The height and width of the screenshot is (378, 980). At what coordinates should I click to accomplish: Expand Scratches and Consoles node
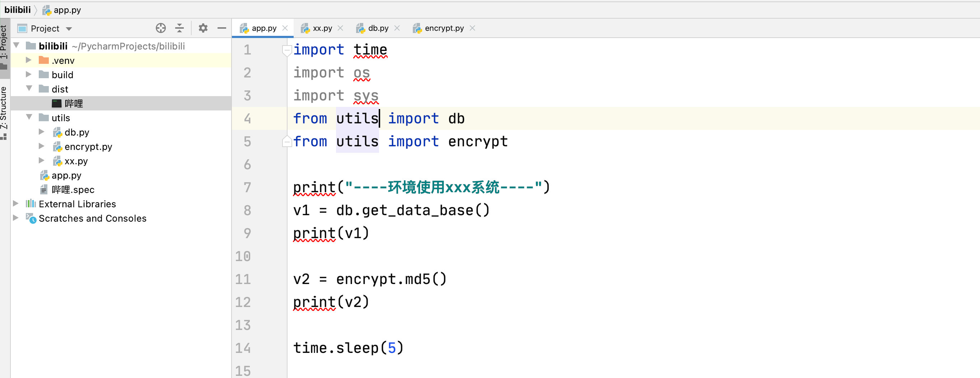pos(15,218)
